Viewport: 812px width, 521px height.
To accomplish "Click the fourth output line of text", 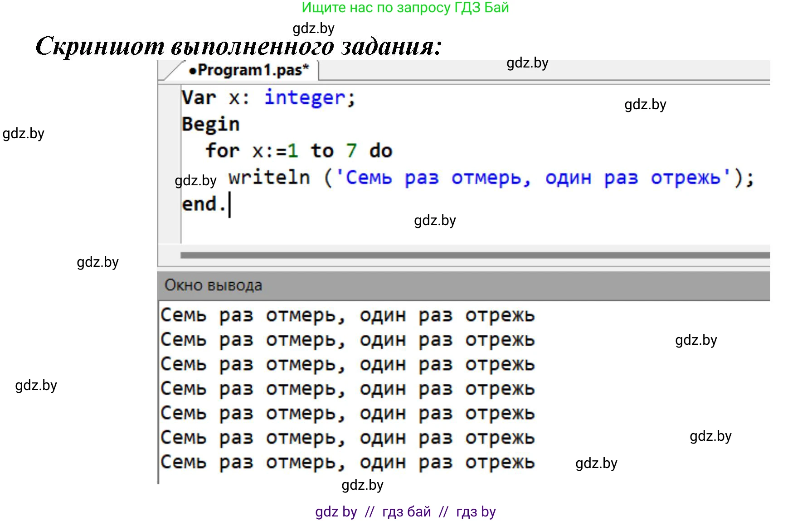I will (x=347, y=389).
